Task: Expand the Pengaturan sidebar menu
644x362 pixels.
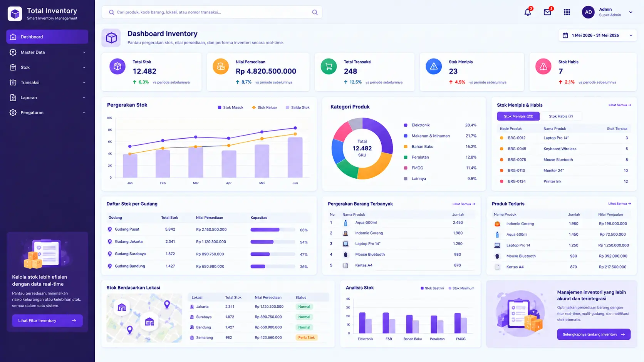Action: coord(47,112)
